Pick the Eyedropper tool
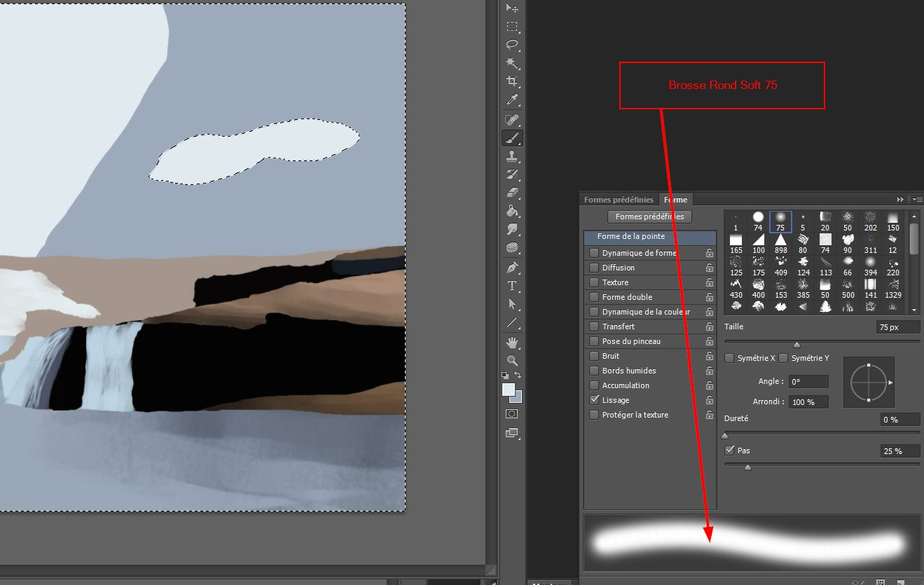 (512, 100)
